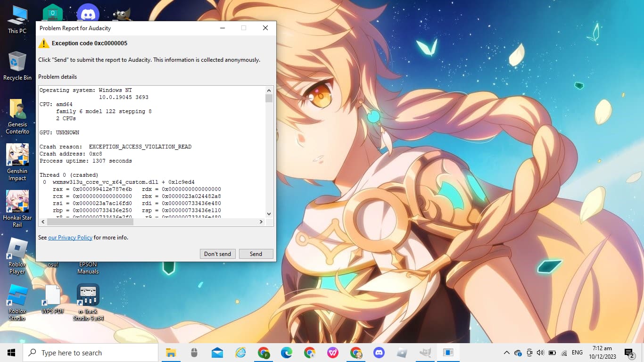Click the Meet Now tray icon
The height and width of the screenshot is (362, 644).
[x=529, y=353]
